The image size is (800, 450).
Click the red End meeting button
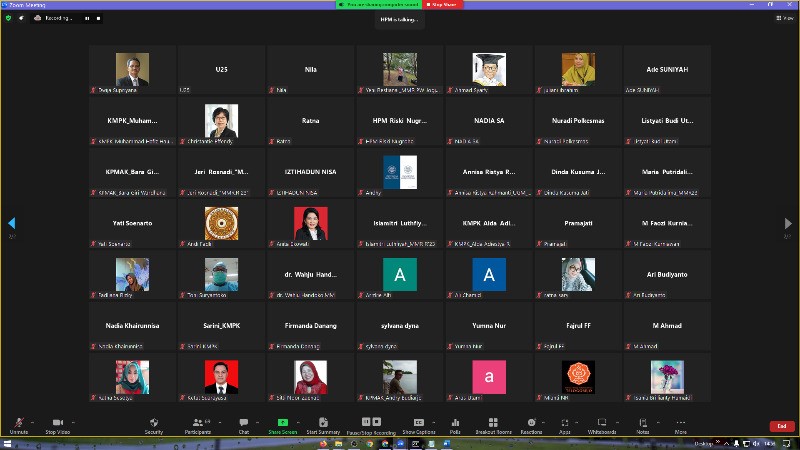[x=782, y=425]
